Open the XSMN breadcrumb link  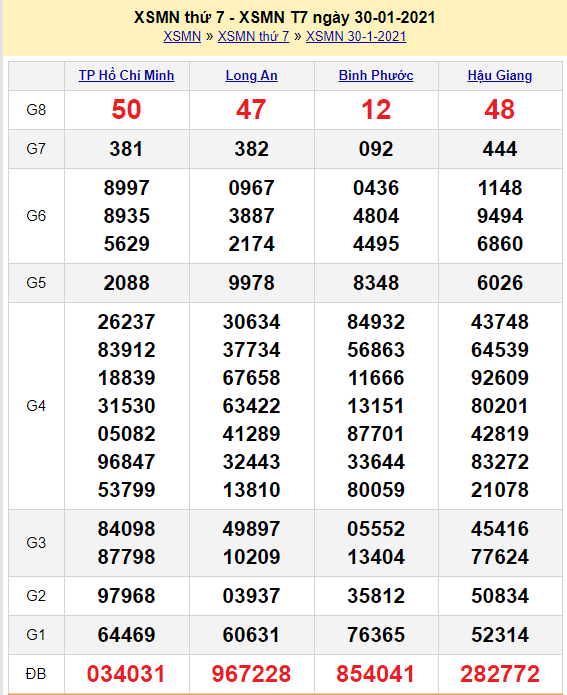tap(182, 36)
